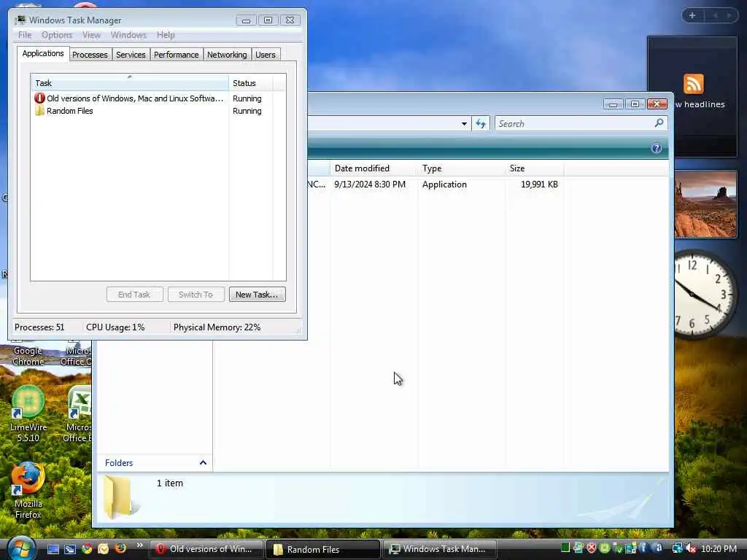Sort files by Type column header
Image resolution: width=747 pixels, height=560 pixels.
pyautogui.click(x=462, y=168)
